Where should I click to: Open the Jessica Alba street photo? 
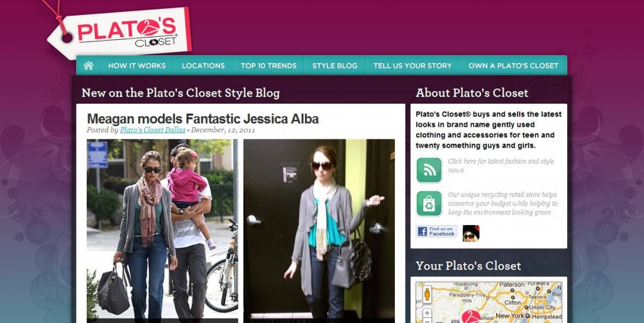(x=163, y=231)
